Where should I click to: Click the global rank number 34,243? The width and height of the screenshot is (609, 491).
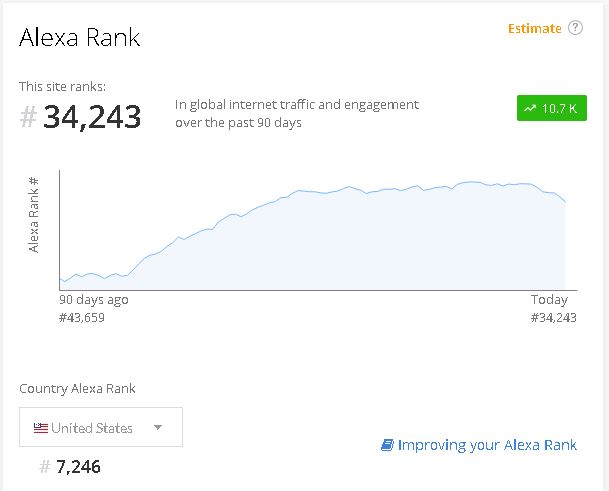pos(92,117)
